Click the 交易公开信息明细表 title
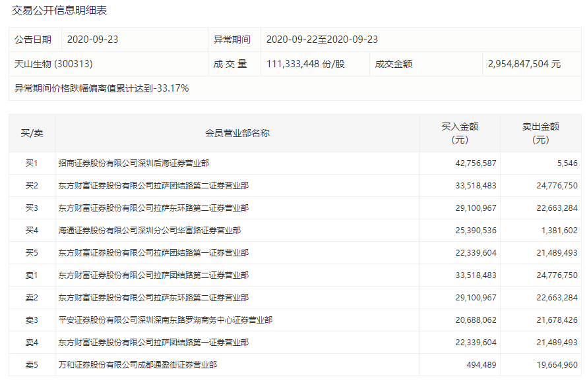The width and height of the screenshot is (587, 392). (59, 11)
